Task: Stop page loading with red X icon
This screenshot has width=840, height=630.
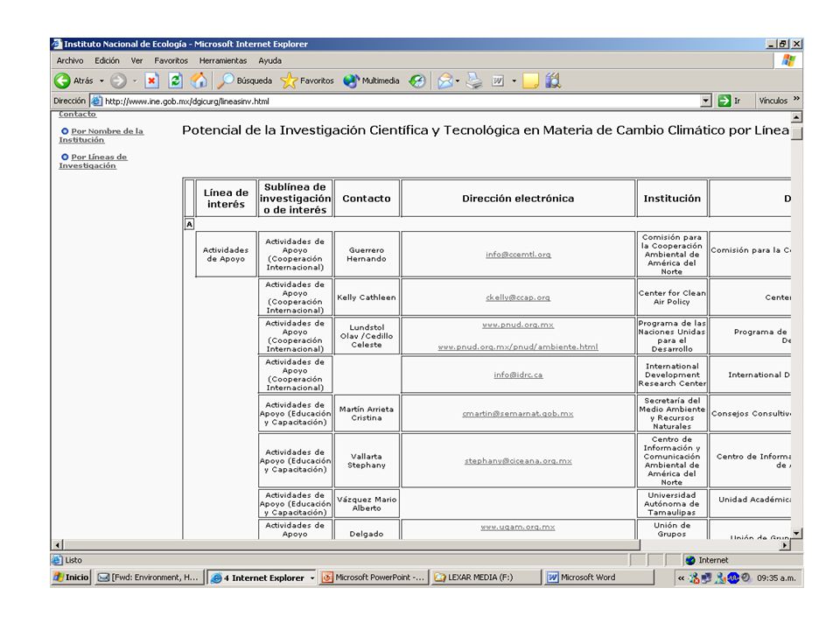Action: (x=152, y=80)
